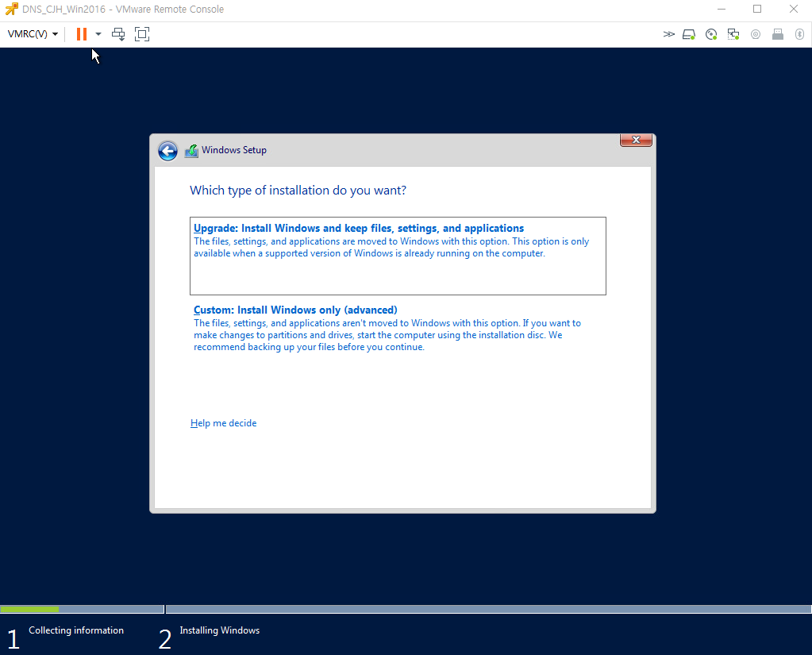
Task: Maximize the VMware Remote Console window
Action: point(757,9)
